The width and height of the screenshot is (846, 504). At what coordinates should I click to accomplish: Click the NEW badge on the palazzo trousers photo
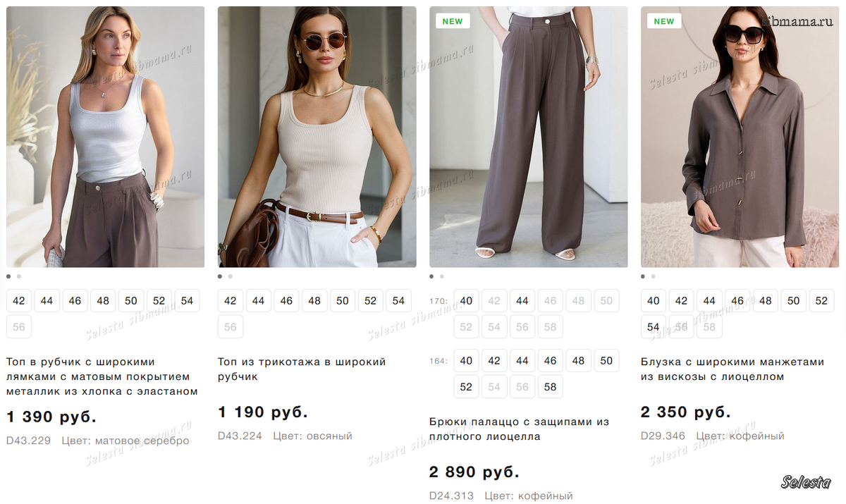[453, 21]
